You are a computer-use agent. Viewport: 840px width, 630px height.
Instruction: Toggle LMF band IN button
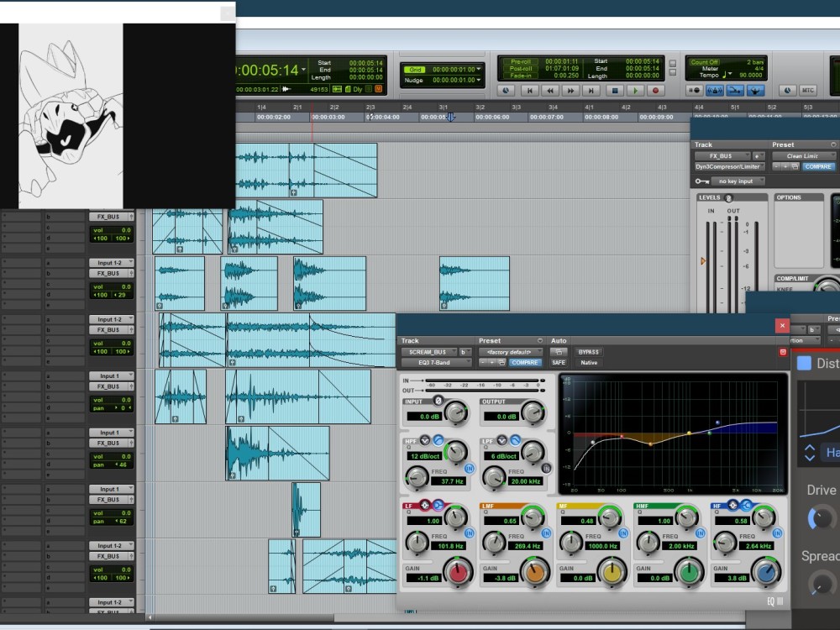pos(546,533)
